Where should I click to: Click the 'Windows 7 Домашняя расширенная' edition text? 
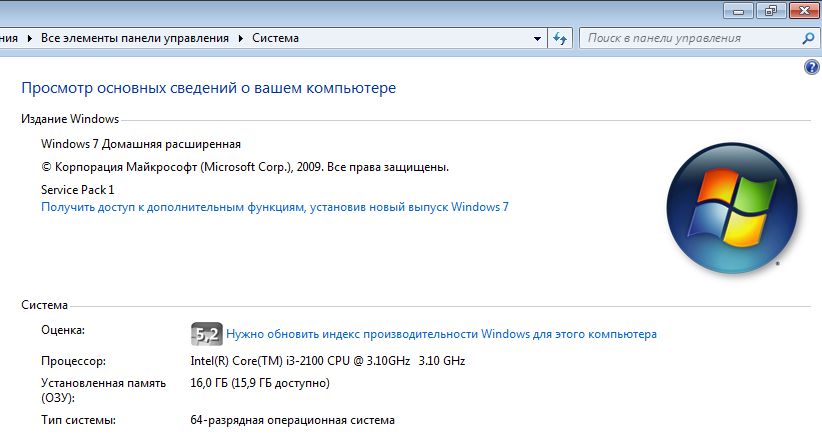tap(141, 144)
